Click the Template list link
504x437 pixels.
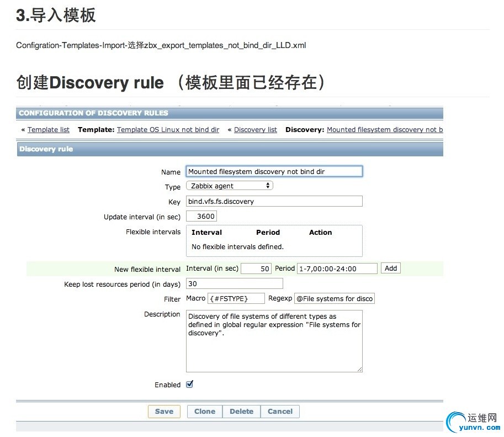point(48,130)
